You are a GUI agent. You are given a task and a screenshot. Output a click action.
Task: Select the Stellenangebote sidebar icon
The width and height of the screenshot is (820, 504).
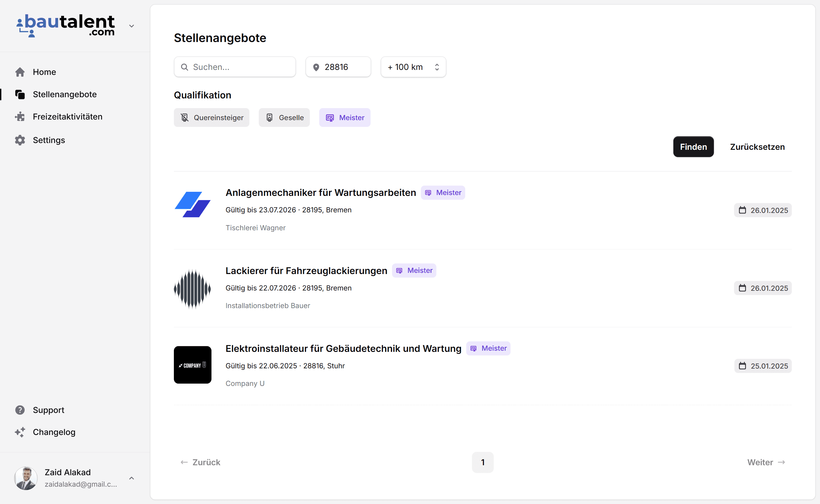(20, 94)
